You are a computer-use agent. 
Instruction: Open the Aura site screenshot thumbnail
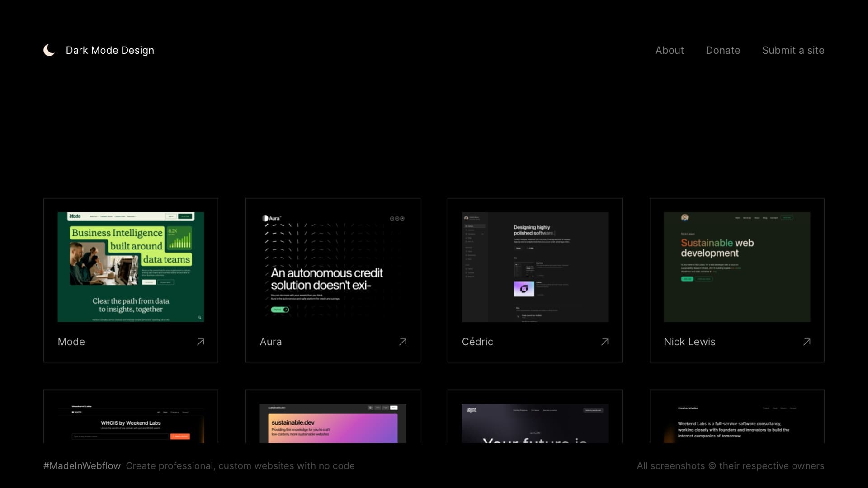[x=333, y=267]
